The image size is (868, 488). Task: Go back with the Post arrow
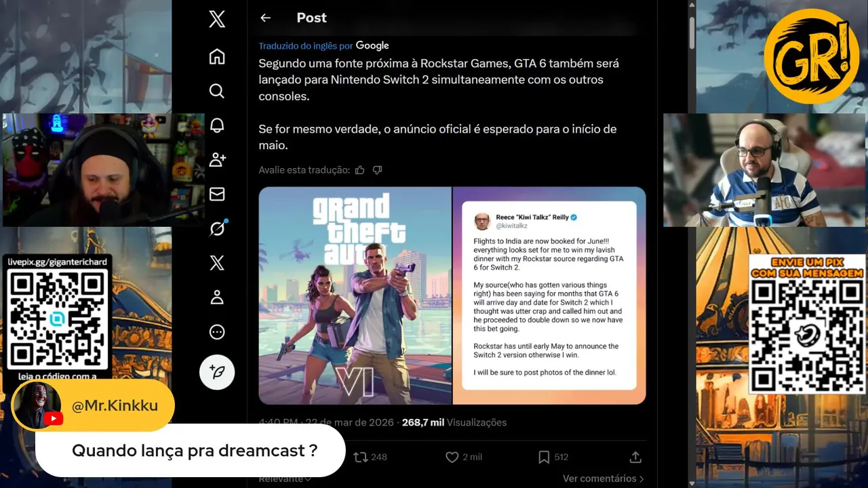(x=265, y=18)
